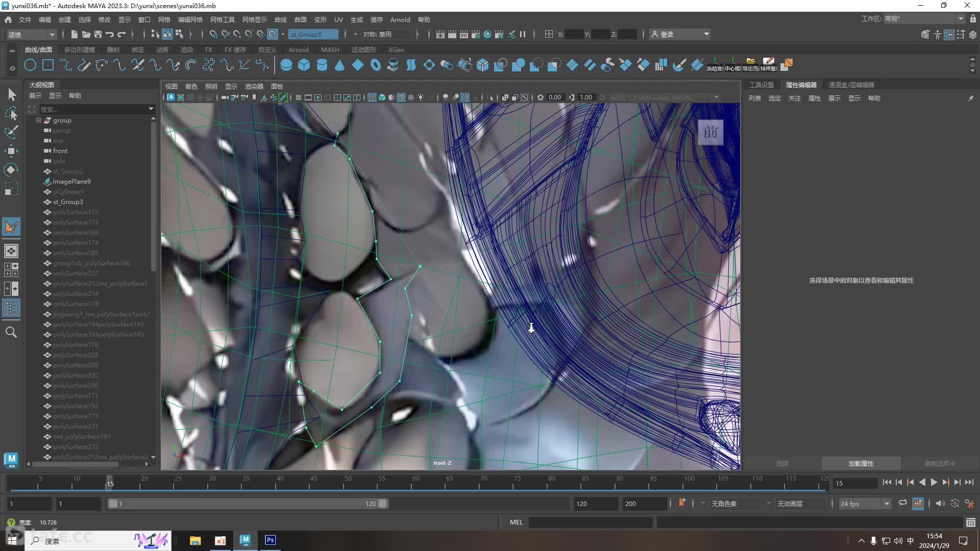The image size is (980, 551).
Task: Click the Loft surface shelf icon
Action: [x=411, y=65]
